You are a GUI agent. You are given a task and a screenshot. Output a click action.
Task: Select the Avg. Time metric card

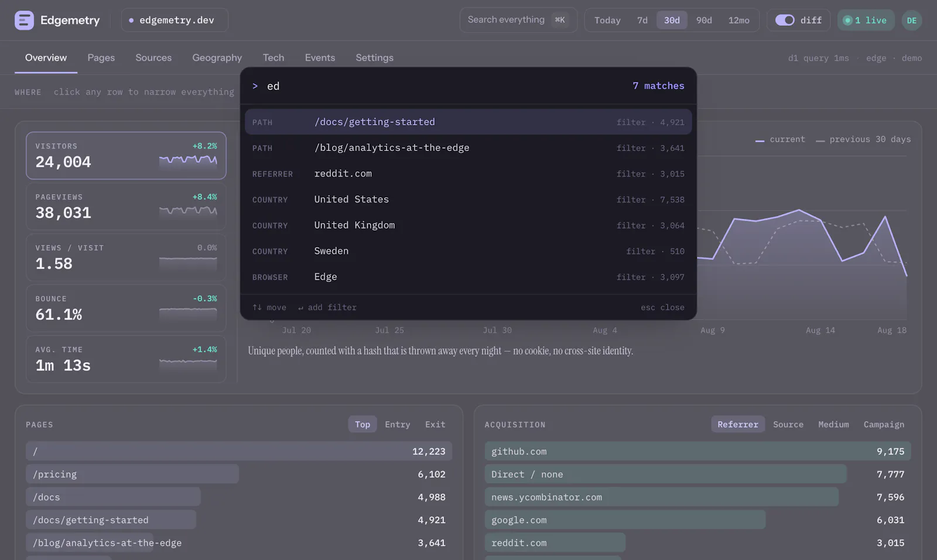(x=126, y=359)
